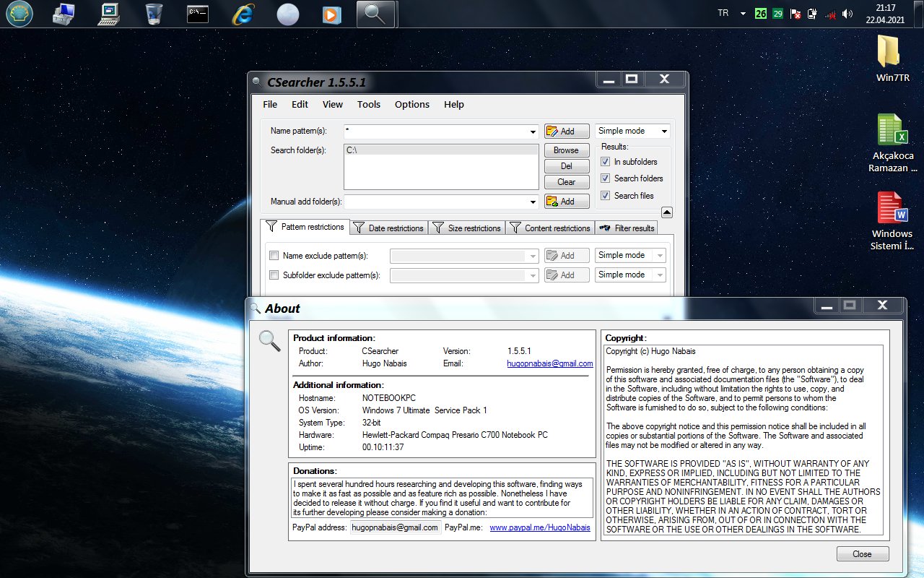Click the Del button

pyautogui.click(x=567, y=166)
